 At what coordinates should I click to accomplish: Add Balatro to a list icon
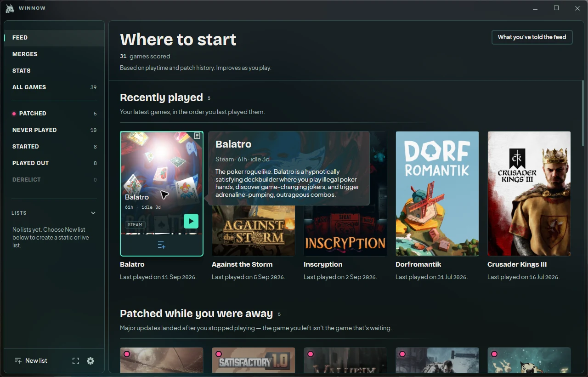pyautogui.click(x=162, y=245)
